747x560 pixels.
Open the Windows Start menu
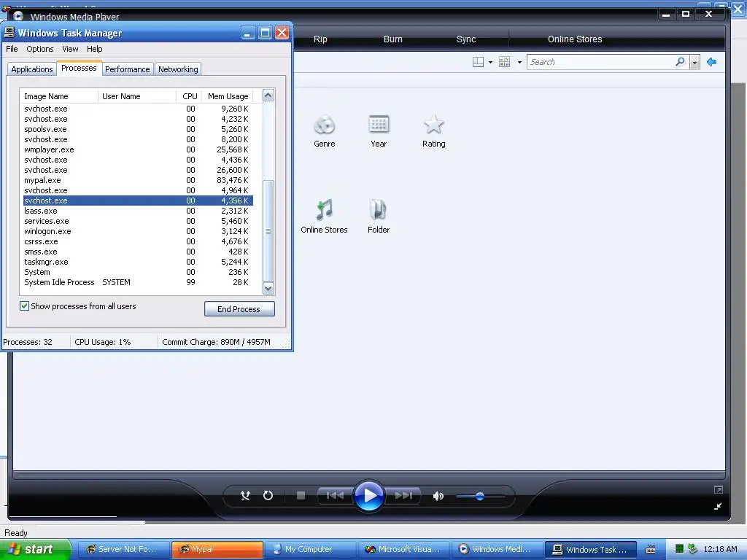coord(35,549)
